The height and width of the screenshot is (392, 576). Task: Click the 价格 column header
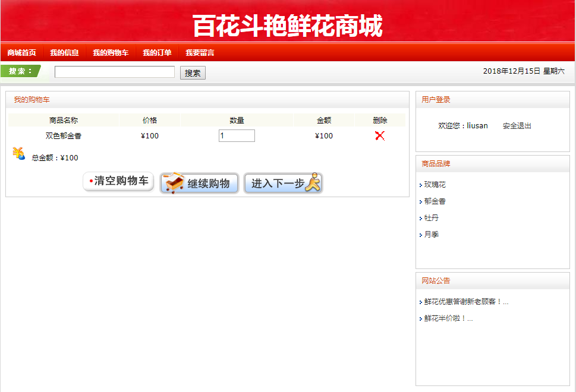[150, 120]
